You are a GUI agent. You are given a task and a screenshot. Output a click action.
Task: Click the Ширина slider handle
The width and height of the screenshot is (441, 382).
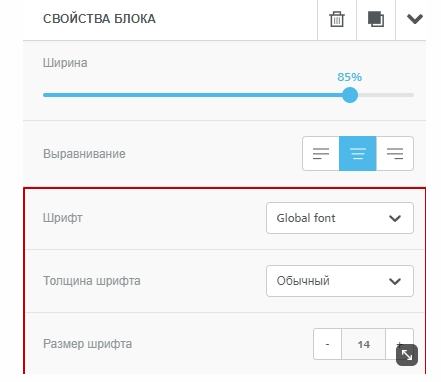coord(350,95)
